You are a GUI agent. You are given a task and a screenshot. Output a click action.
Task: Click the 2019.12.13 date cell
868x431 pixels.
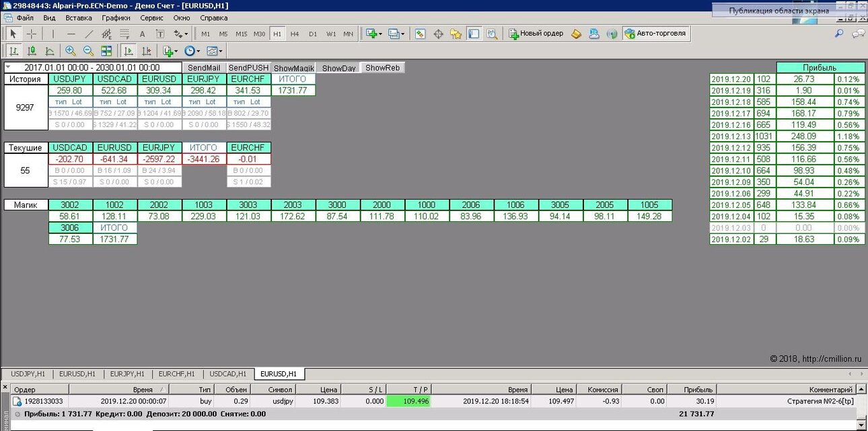point(731,136)
